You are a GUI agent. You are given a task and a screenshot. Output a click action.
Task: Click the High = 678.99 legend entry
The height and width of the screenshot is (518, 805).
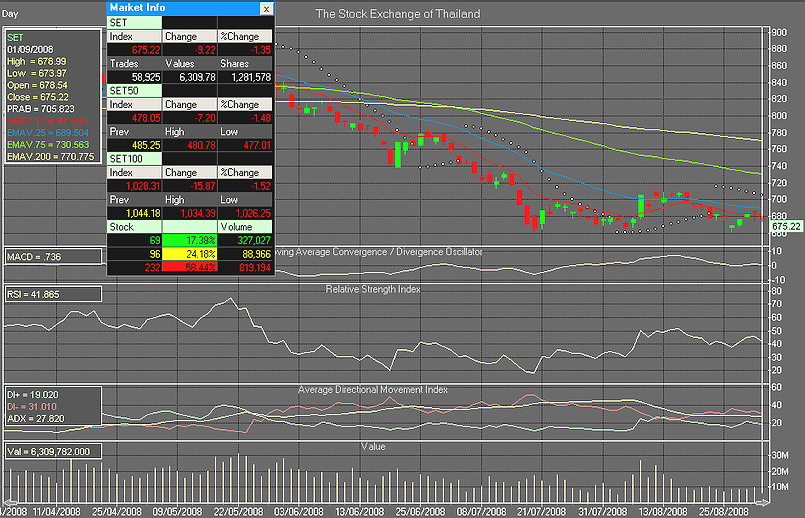36,61
